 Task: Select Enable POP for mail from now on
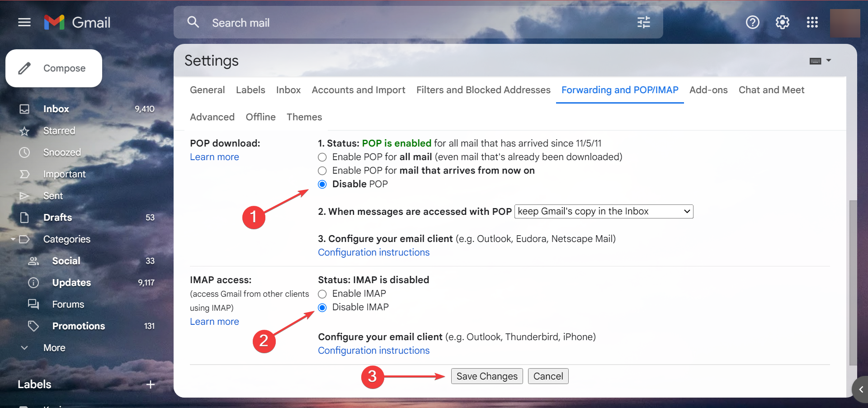click(322, 171)
